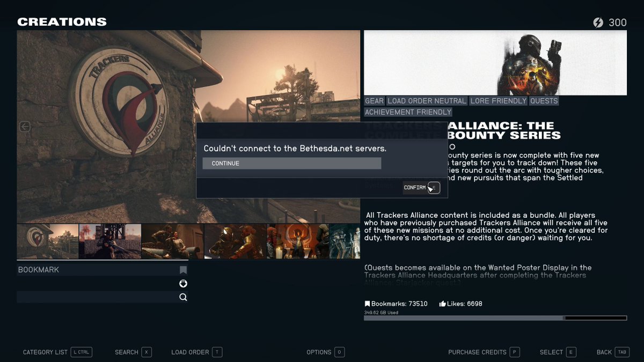Go to previous screenshot with left arrow

tap(25, 127)
